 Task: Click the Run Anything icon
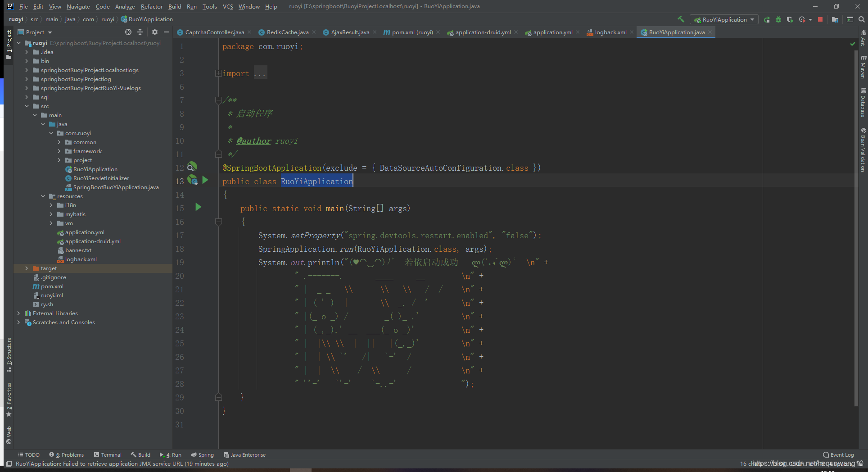coord(850,19)
